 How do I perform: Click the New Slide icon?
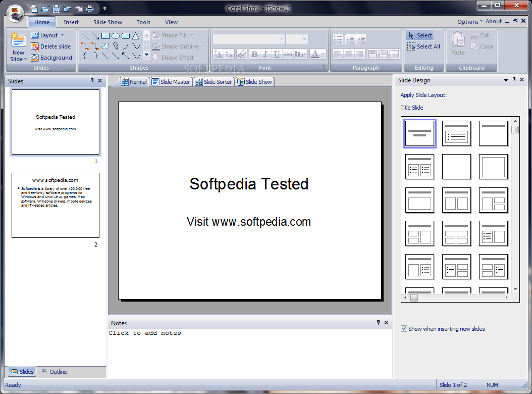18,40
